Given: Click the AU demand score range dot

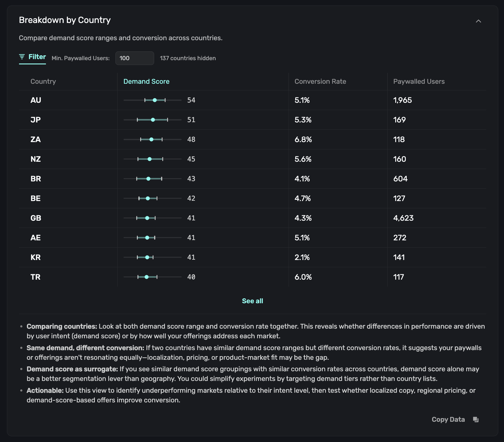Looking at the screenshot, I should pos(155,100).
